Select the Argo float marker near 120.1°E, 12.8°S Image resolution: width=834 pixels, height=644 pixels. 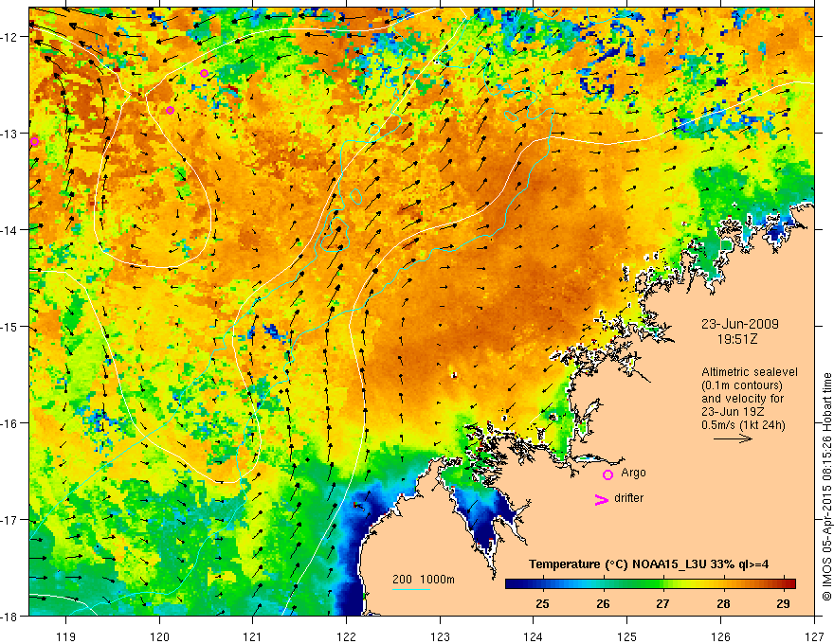[x=170, y=110]
